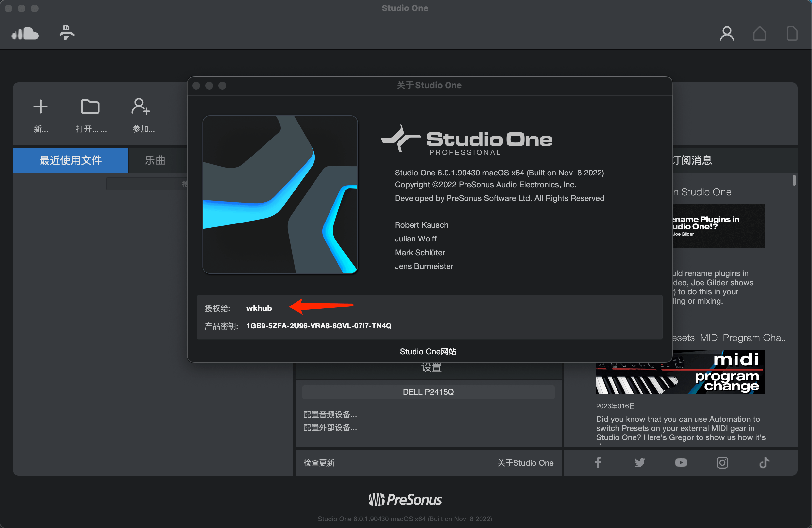Click 检查更新 to check updates
This screenshot has height=528, width=812.
click(x=319, y=463)
